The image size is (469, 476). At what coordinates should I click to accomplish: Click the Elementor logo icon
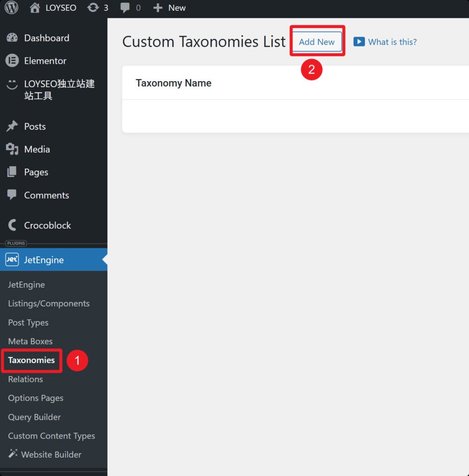click(x=12, y=60)
